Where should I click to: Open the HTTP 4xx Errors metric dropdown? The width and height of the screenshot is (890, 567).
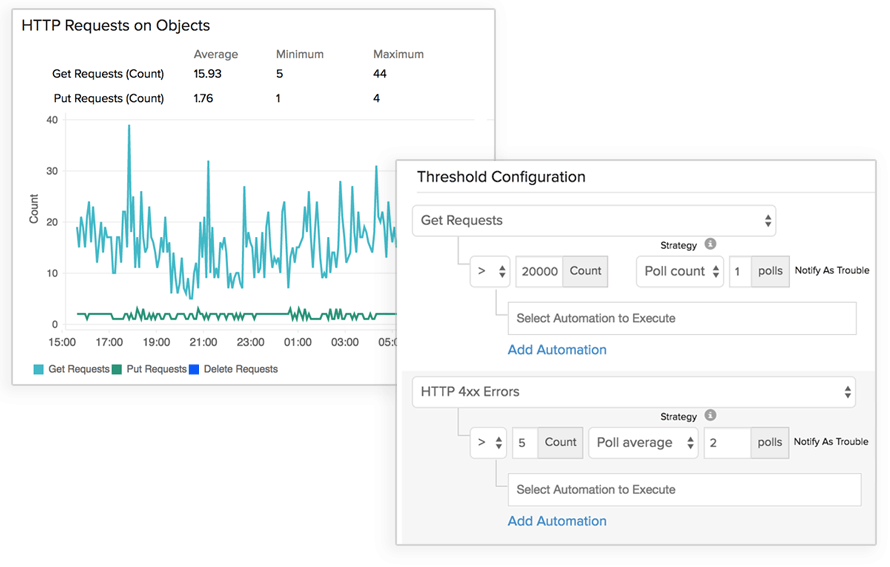(633, 392)
